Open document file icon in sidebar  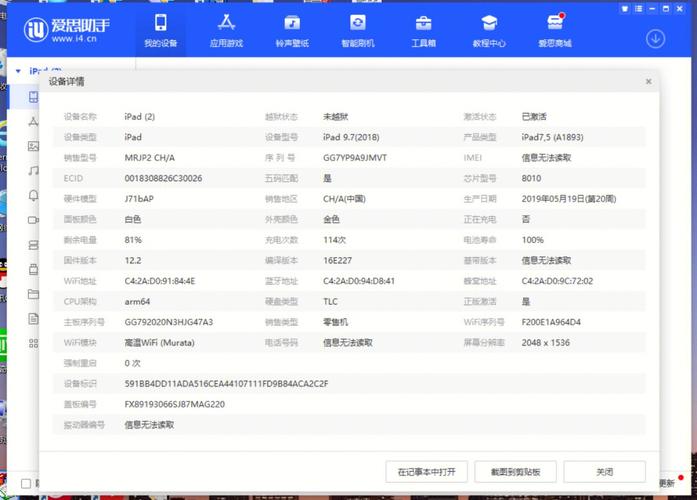33,319
